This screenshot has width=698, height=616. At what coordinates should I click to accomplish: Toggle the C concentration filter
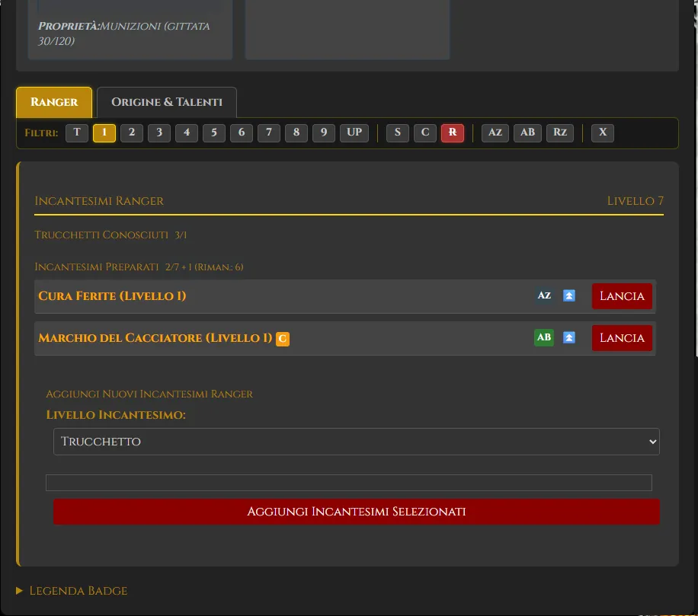[425, 132]
